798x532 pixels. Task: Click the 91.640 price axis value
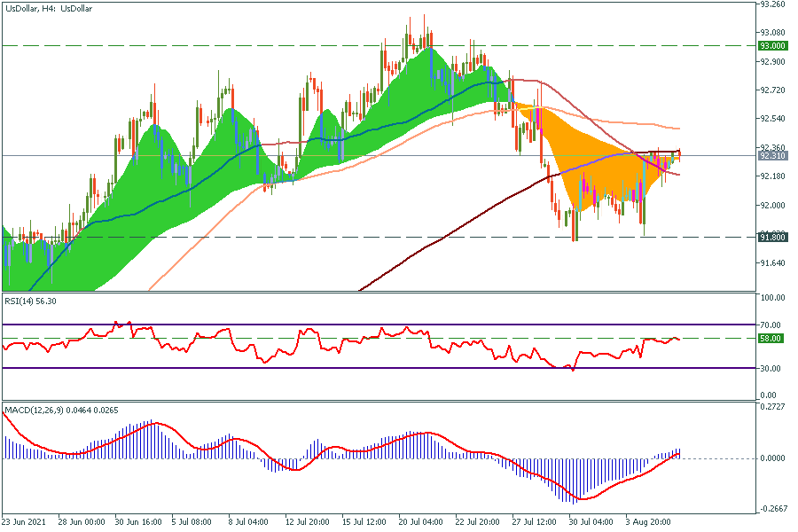click(x=772, y=263)
